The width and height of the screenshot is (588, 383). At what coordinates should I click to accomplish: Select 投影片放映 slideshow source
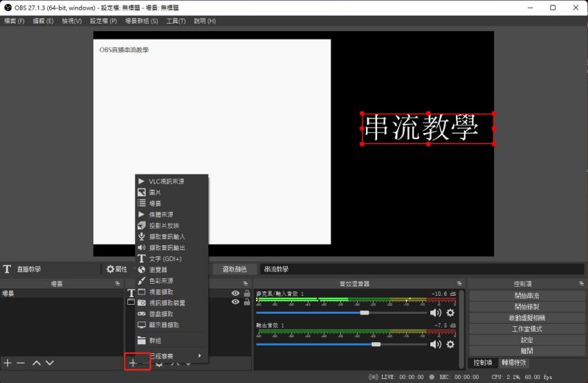click(172, 226)
